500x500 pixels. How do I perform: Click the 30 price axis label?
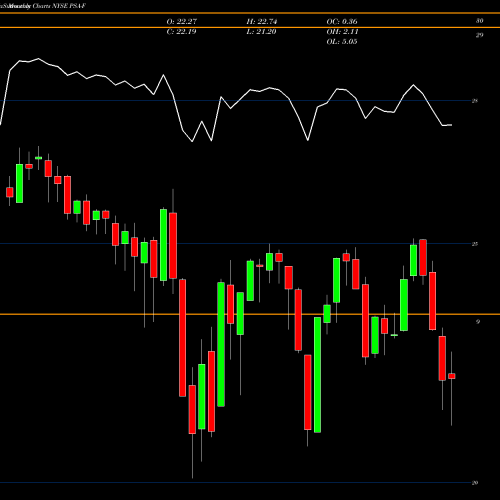(x=479, y=21)
